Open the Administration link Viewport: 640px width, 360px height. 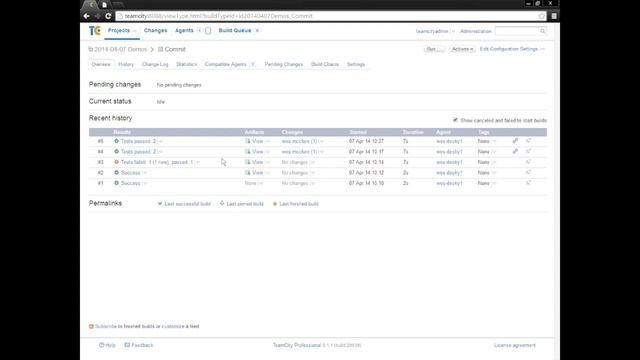point(476,31)
